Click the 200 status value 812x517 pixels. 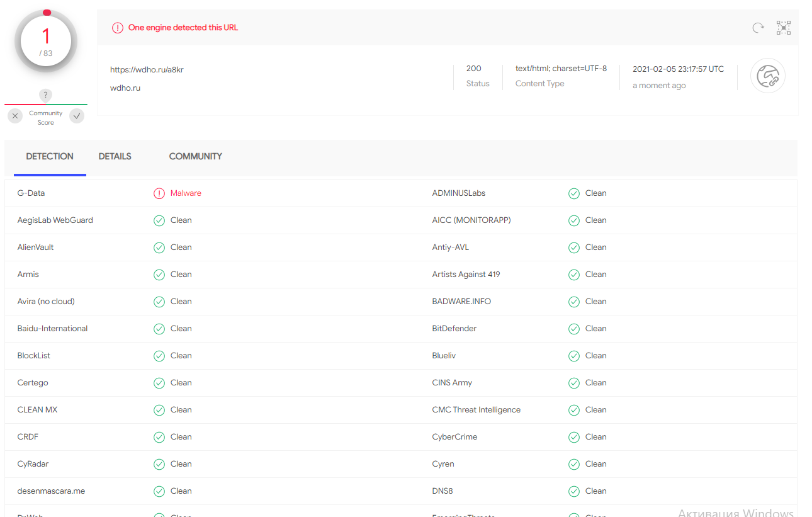point(474,69)
